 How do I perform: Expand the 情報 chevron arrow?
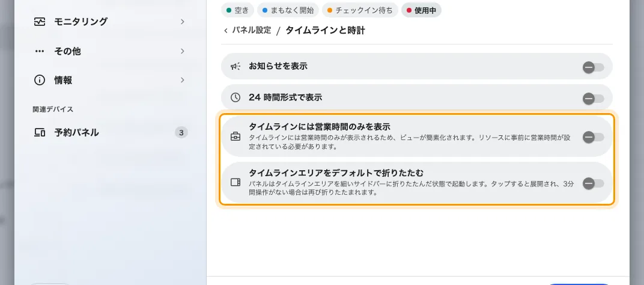click(x=183, y=80)
